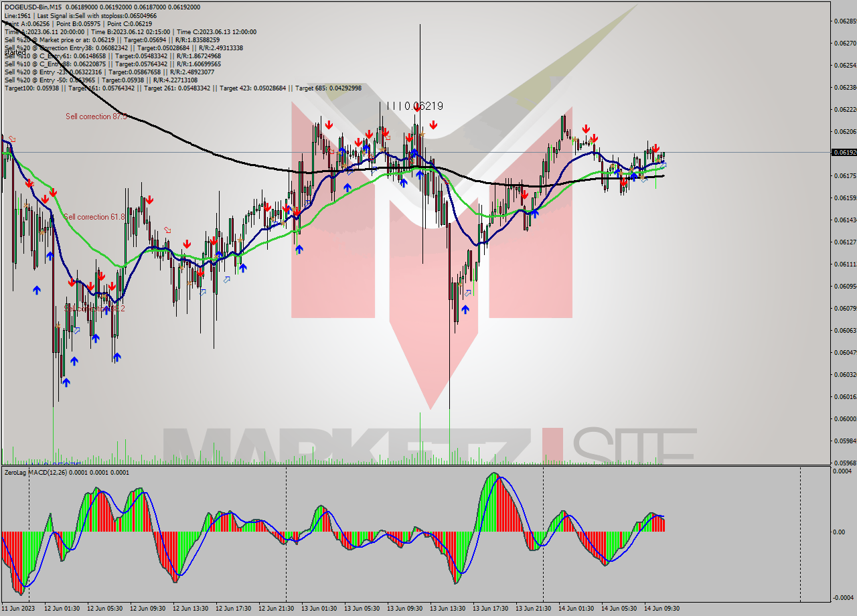Image resolution: width=857 pixels, height=616 pixels.
Task: Click the 'Sell correction 61.8' label
Action: click(x=94, y=217)
